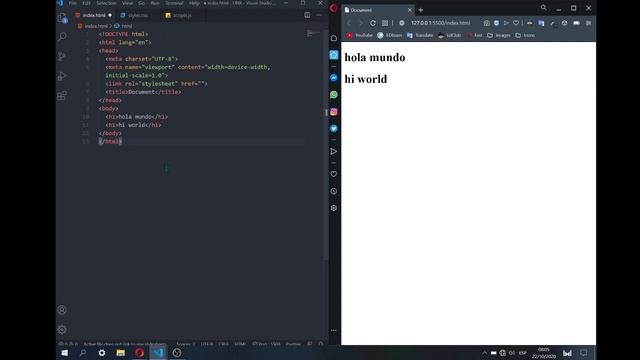Click the Opera address bar URL
Image resolution: width=640 pixels, height=360 pixels.
coord(440,23)
